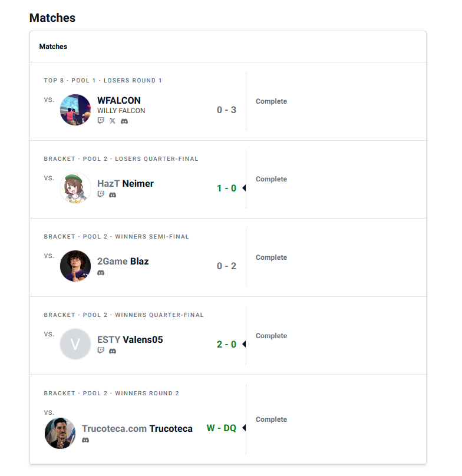
Task: Open Trucoteca's Discord icon
Action: pos(85,440)
